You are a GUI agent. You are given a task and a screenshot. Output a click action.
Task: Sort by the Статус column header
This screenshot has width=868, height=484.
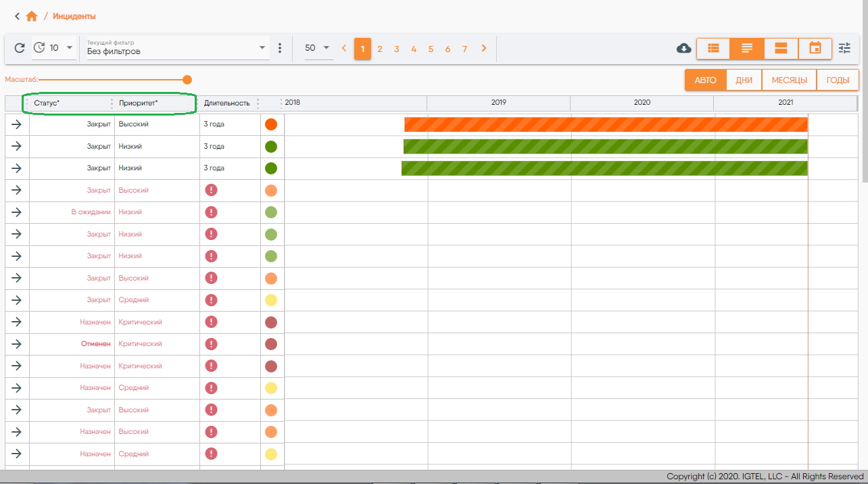70,103
